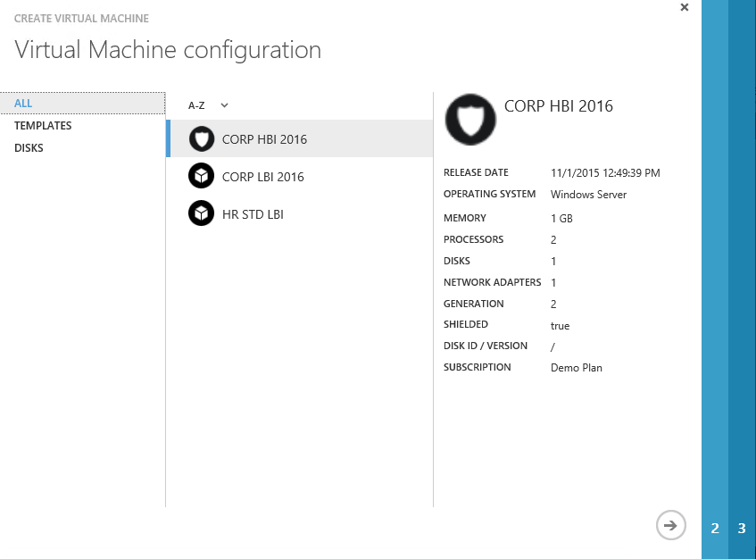
Task: Click the OPERATING SYSTEM label
Action: tap(489, 194)
